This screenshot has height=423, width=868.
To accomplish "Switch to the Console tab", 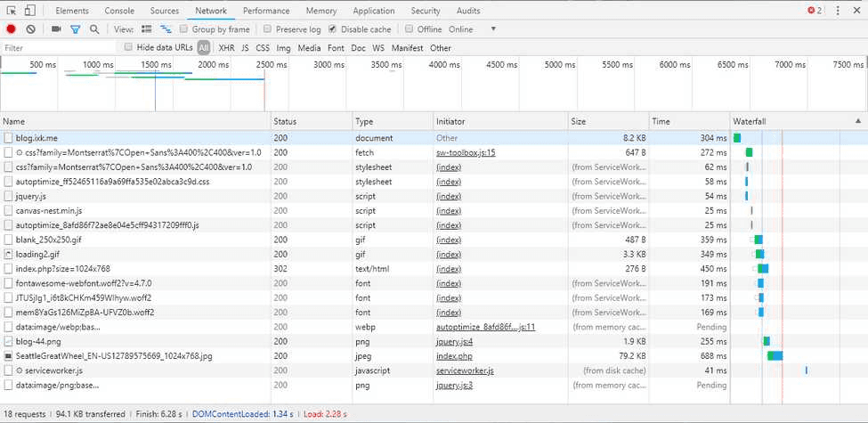I will coord(119,11).
